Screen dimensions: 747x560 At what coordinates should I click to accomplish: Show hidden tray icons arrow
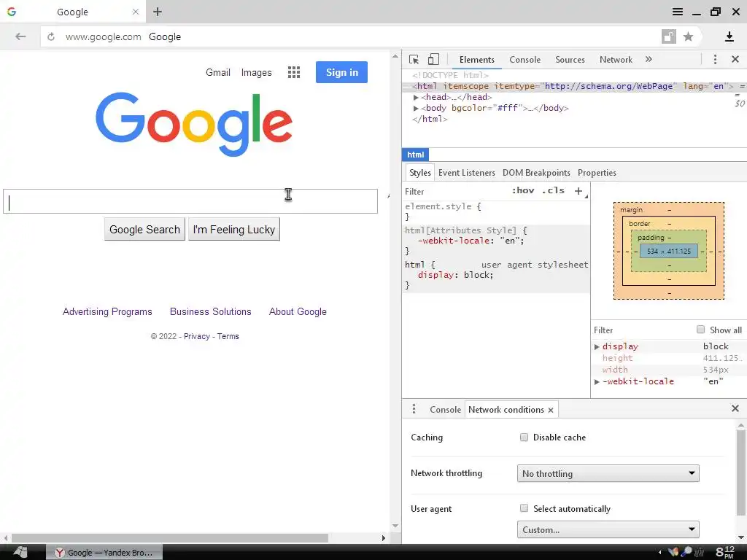tap(659, 553)
